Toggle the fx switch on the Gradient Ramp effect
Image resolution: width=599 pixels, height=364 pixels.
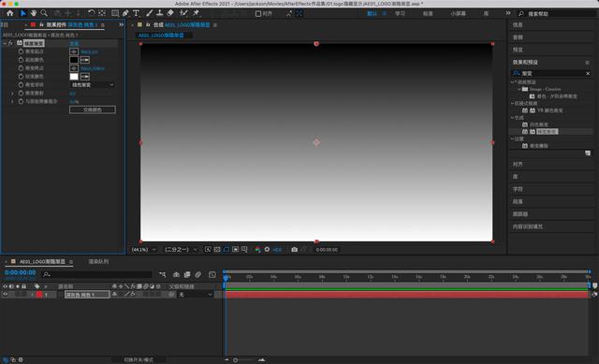tap(10, 43)
